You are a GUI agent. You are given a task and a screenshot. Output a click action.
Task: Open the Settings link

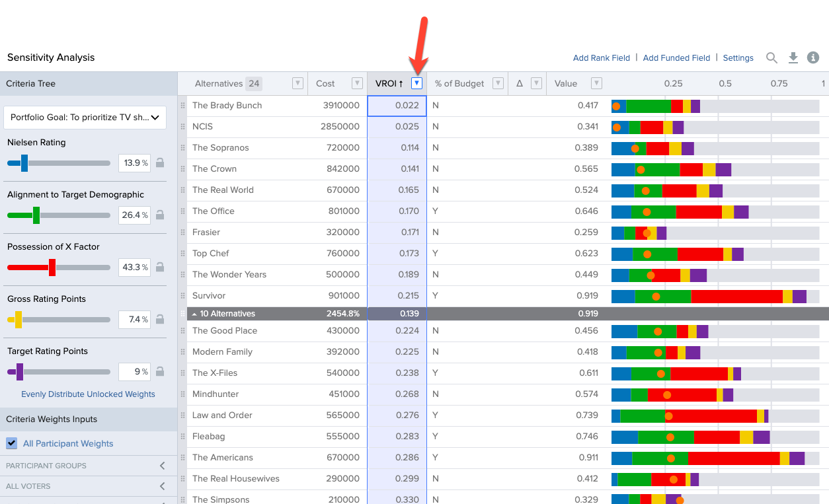pos(738,58)
